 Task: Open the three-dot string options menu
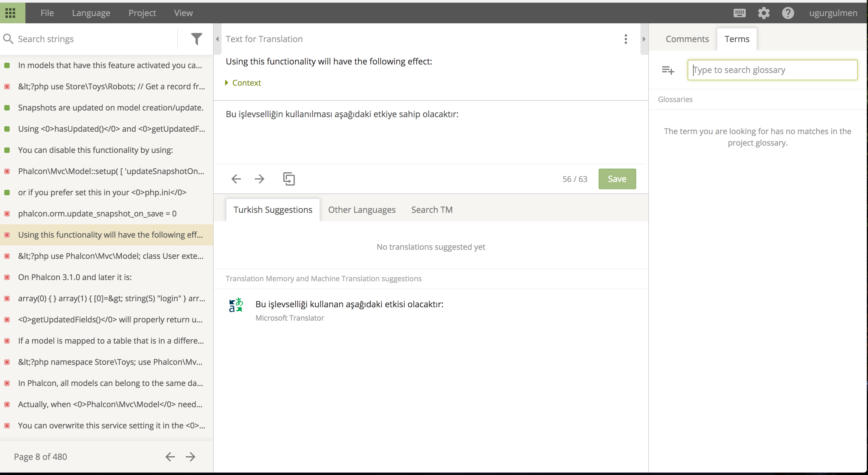626,39
